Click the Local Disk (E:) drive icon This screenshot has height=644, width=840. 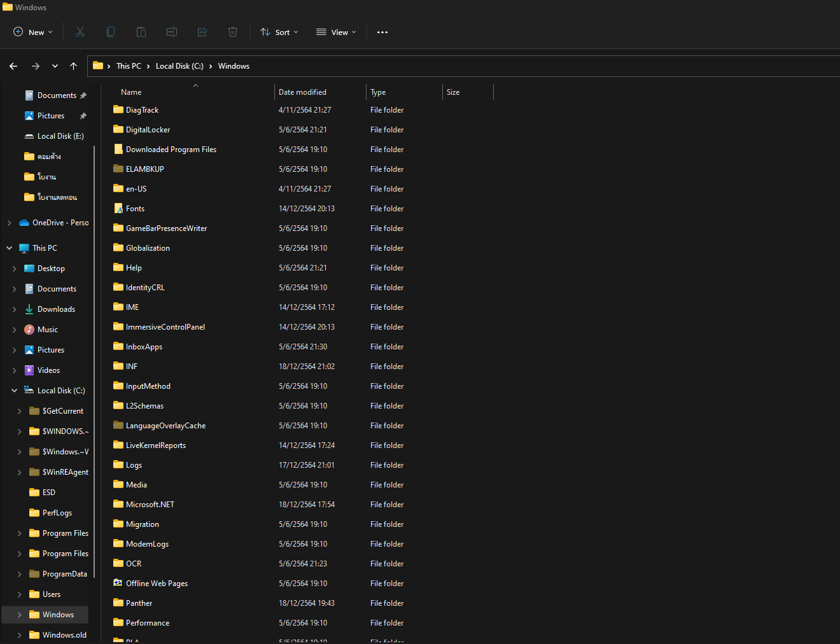click(29, 136)
